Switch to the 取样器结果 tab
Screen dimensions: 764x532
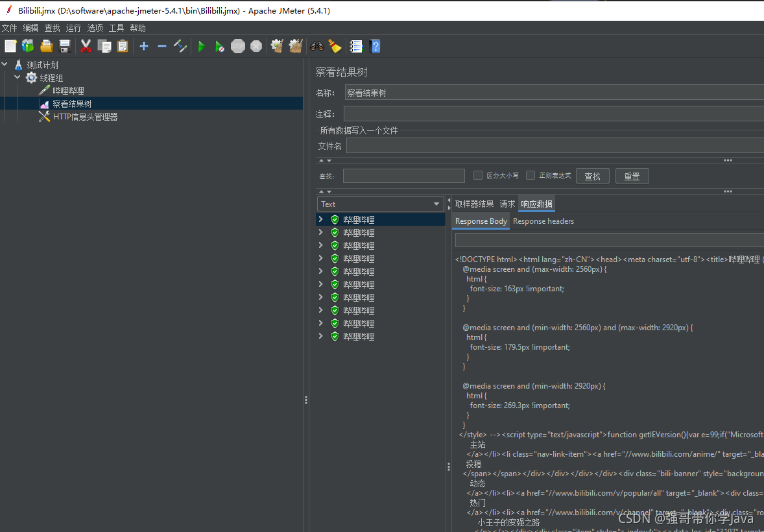pos(474,204)
